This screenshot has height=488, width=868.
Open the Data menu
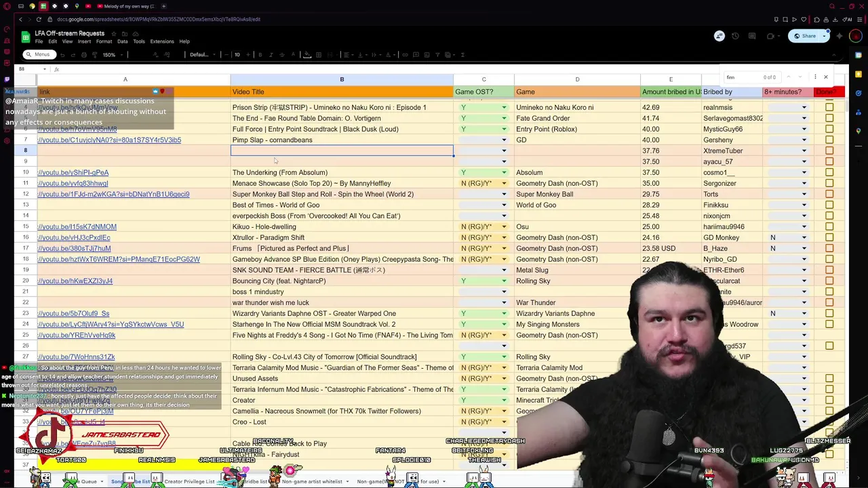[122, 41]
